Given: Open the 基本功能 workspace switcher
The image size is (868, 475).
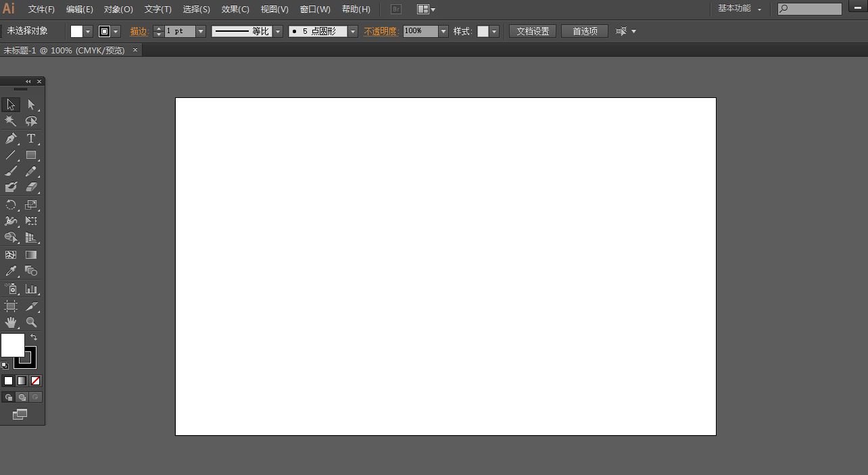Looking at the screenshot, I should [x=740, y=9].
